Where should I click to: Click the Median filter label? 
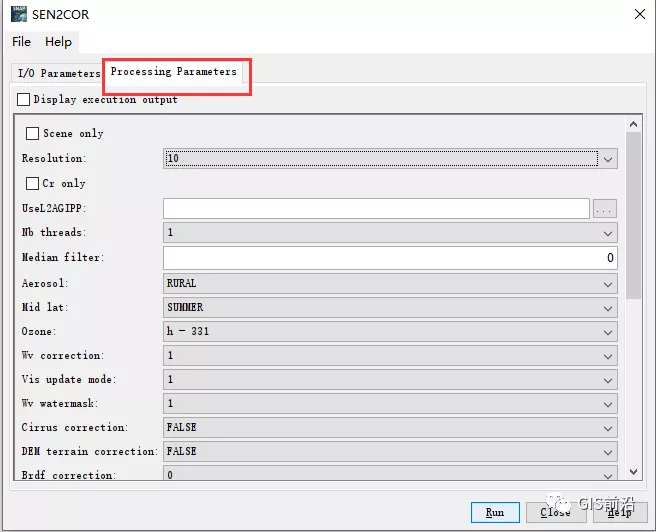tap(63, 257)
